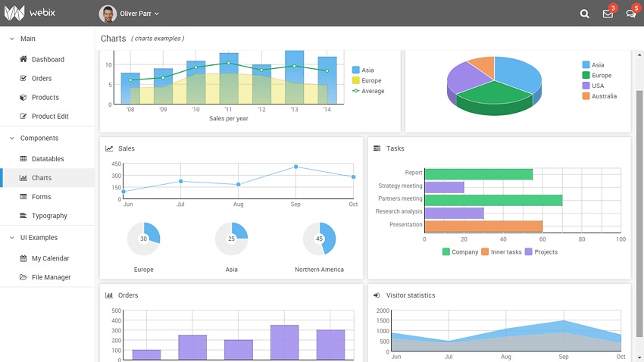This screenshot has width=644, height=362.
Task: Click the File Manager folder icon
Action: coord(23,277)
